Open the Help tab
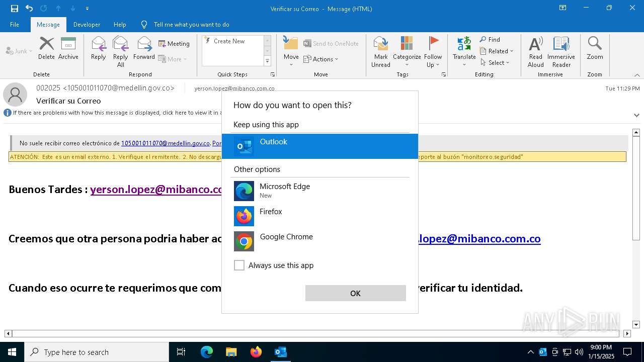Screen dimensions: 644x362 click(120, 24)
